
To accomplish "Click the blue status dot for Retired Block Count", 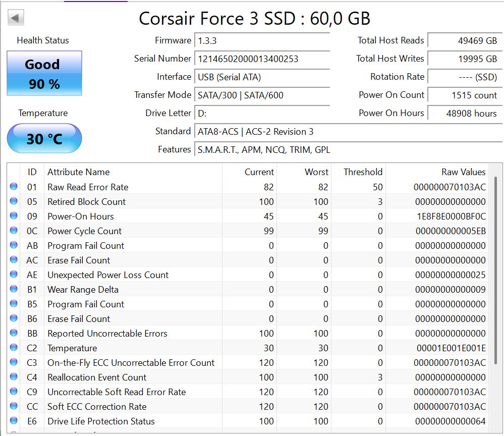I will [x=14, y=201].
